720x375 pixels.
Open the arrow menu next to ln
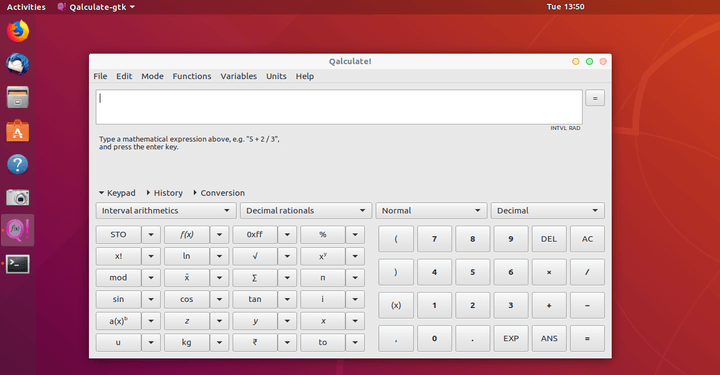[219, 256]
